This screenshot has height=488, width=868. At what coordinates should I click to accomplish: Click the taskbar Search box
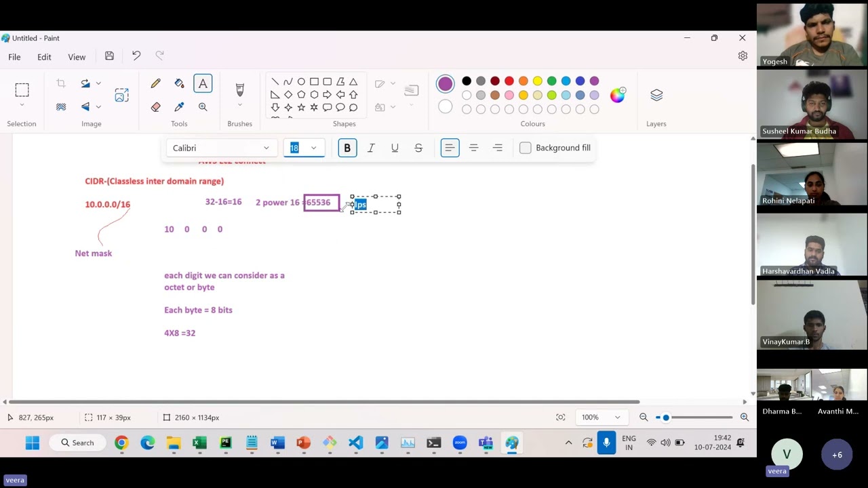point(77,443)
